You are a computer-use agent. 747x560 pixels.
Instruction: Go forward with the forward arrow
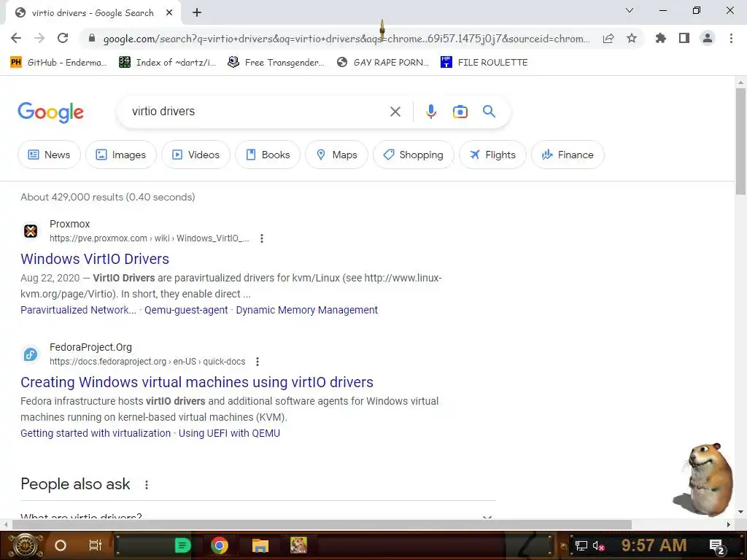point(39,38)
